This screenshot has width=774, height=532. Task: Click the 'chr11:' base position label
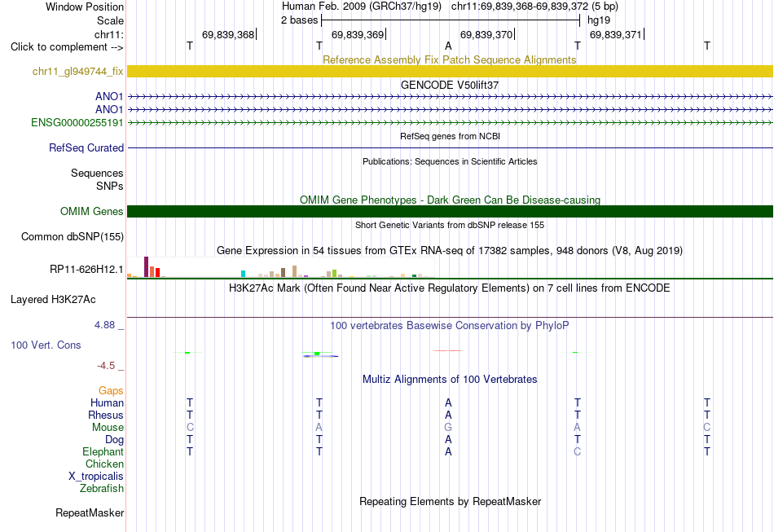click(x=108, y=34)
